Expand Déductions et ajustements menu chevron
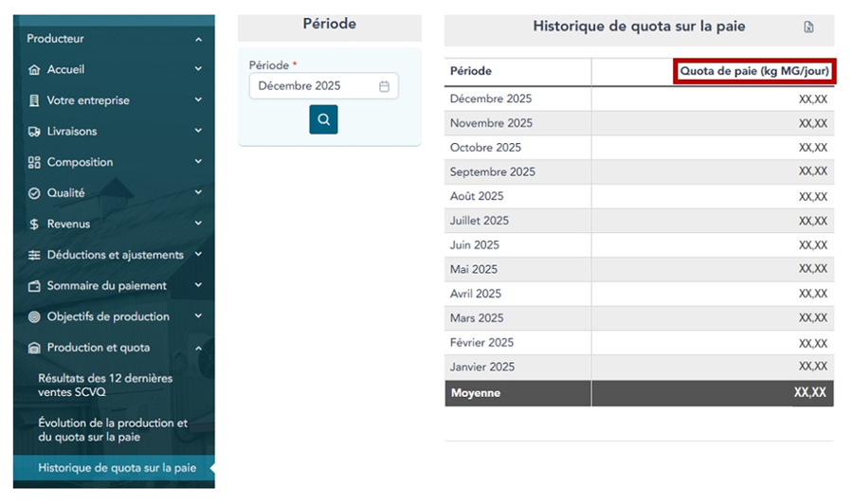This screenshot has width=853, height=504. pos(198,255)
